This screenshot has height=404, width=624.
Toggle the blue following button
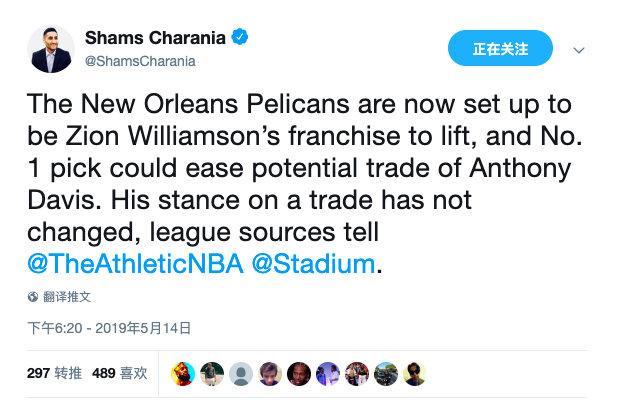(x=500, y=48)
